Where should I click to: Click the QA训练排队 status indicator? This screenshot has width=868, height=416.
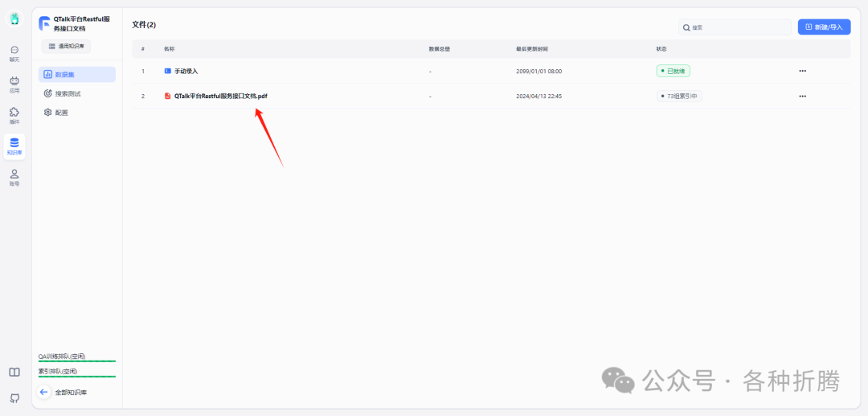pos(76,356)
